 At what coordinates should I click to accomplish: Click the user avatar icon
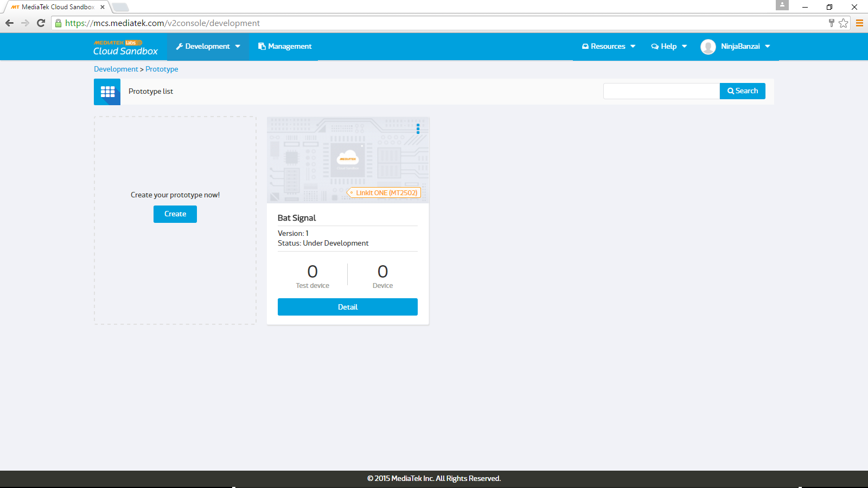point(708,47)
